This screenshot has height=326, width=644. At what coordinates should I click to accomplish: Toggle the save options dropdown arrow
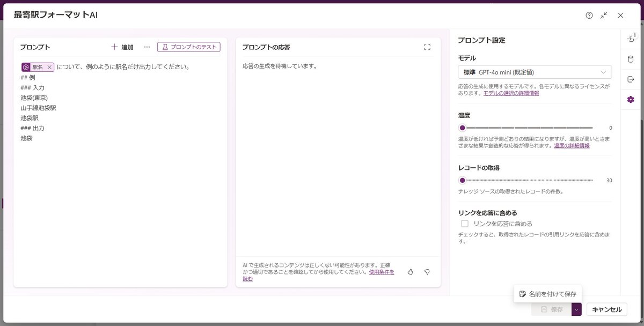[576, 309]
